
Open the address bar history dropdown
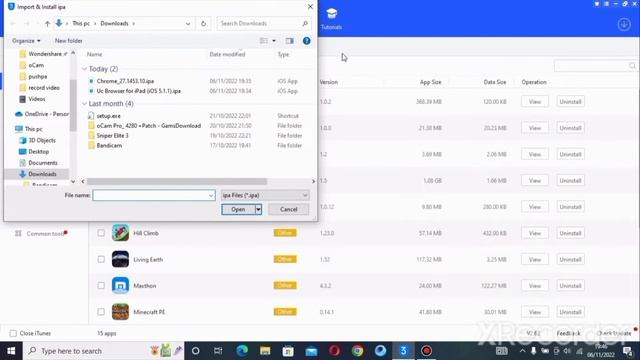point(188,24)
